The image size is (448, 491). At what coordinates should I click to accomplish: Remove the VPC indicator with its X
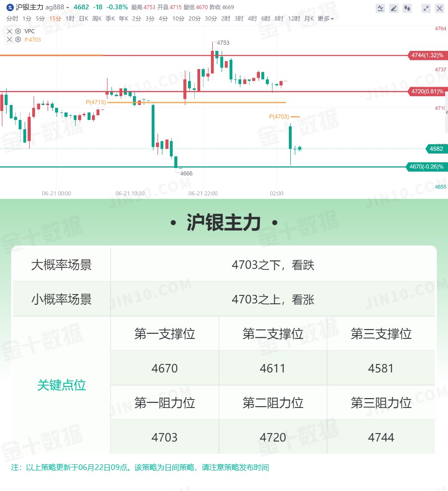(9, 31)
